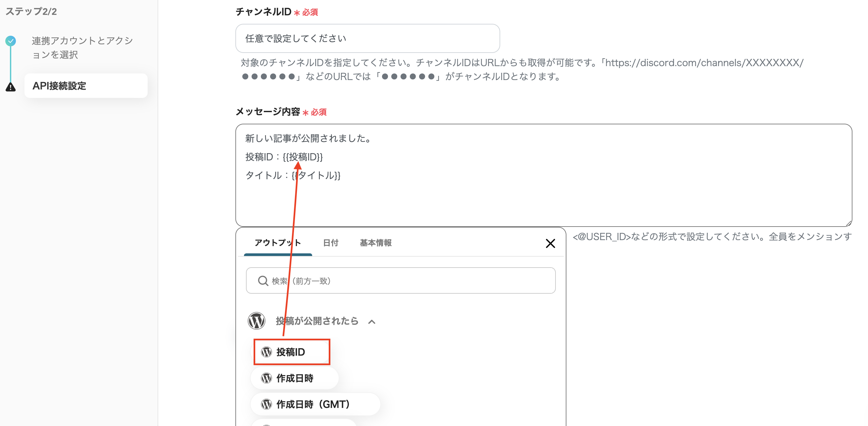The height and width of the screenshot is (426, 868).
Task: Switch to the 日付 tab
Action: 331,243
